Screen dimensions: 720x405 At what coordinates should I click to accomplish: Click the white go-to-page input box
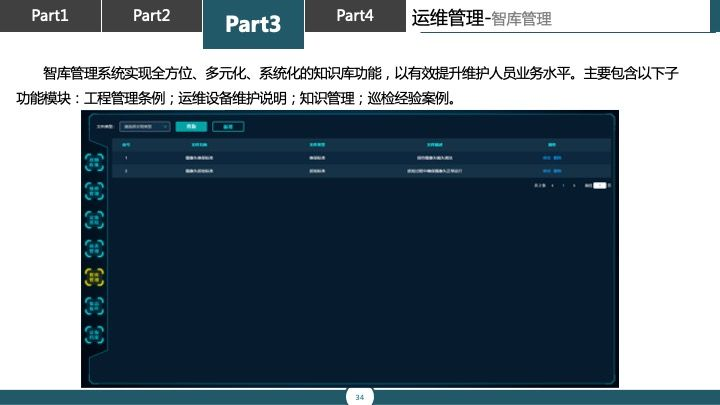click(x=600, y=186)
